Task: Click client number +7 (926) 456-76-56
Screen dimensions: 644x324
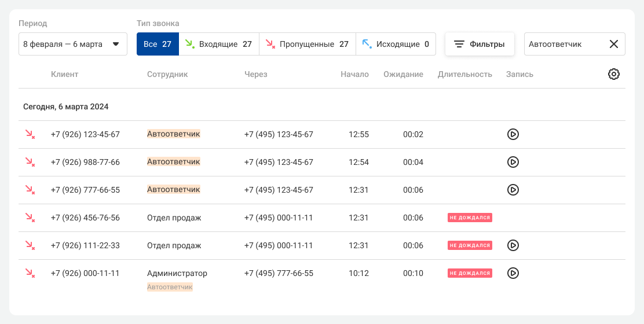Action: (86, 218)
